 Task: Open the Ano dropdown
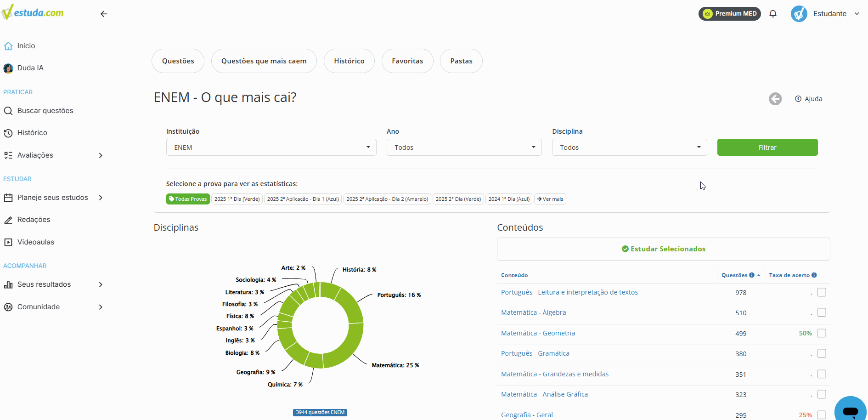coord(464,148)
